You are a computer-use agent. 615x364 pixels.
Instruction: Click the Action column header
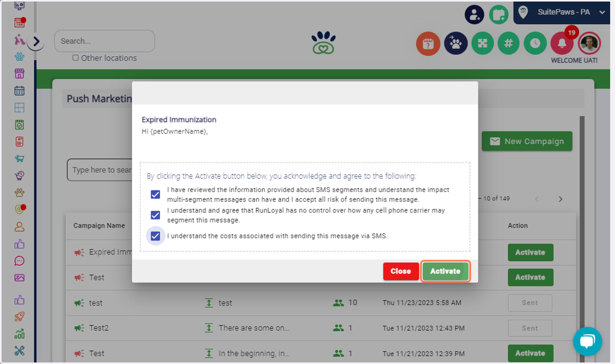click(x=518, y=226)
